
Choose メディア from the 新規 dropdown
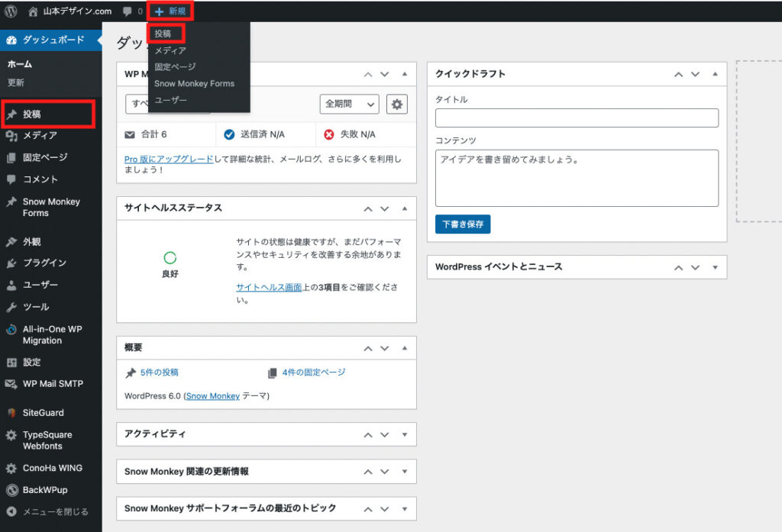coord(170,51)
